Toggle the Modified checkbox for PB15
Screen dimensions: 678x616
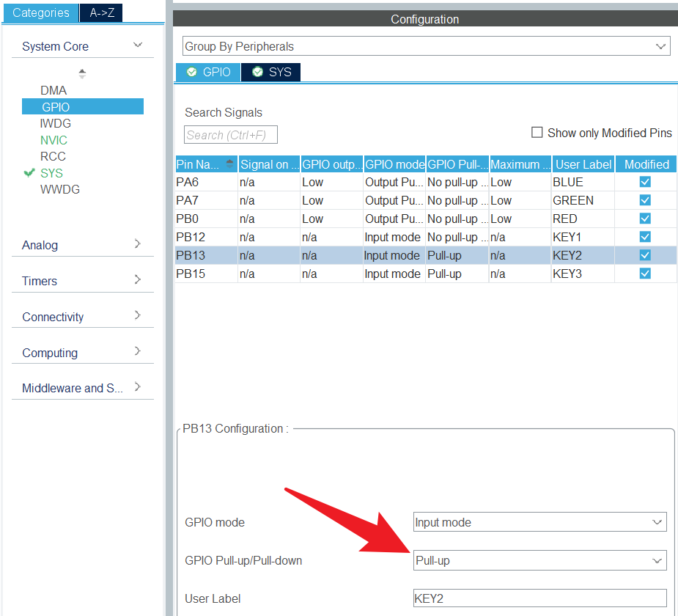tap(645, 274)
